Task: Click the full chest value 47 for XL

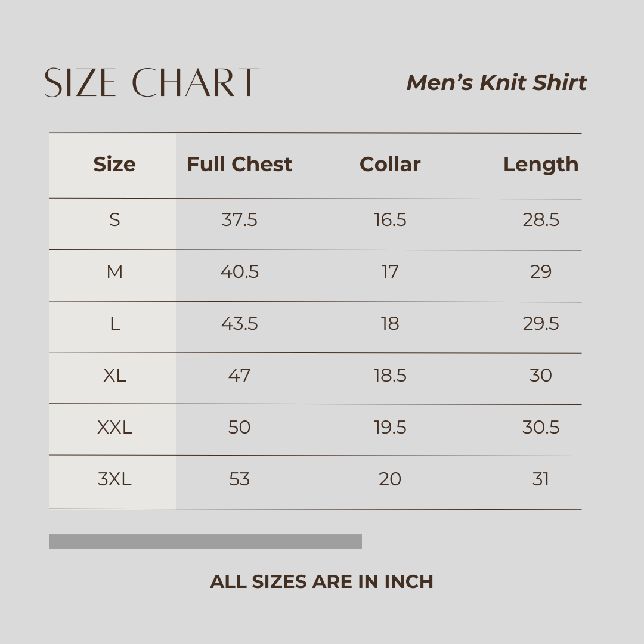Action: [x=239, y=376]
